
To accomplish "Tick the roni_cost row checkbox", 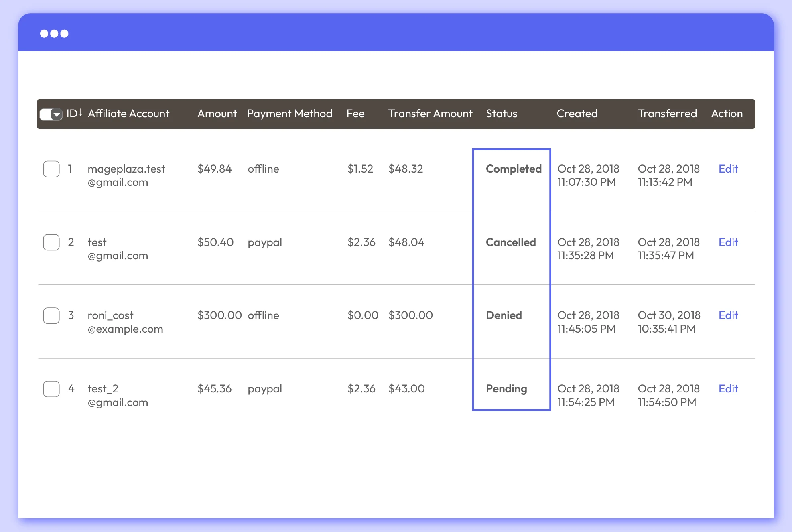I will click(x=51, y=316).
